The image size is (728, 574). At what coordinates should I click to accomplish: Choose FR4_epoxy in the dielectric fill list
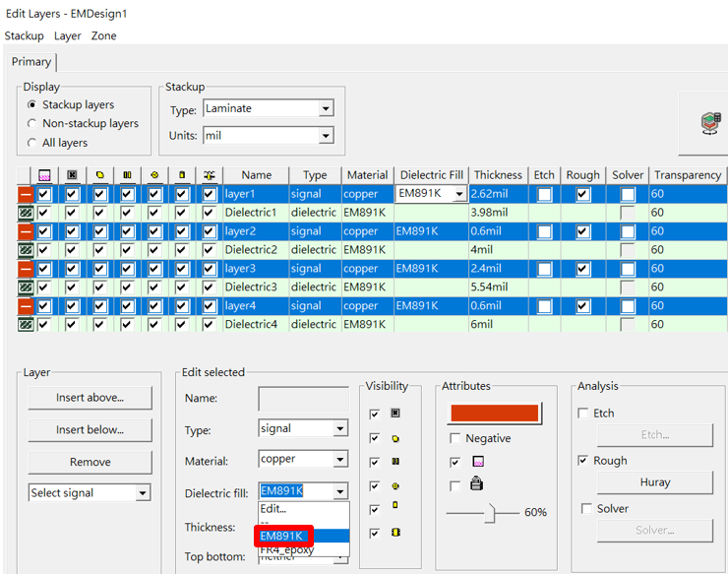tap(304, 549)
